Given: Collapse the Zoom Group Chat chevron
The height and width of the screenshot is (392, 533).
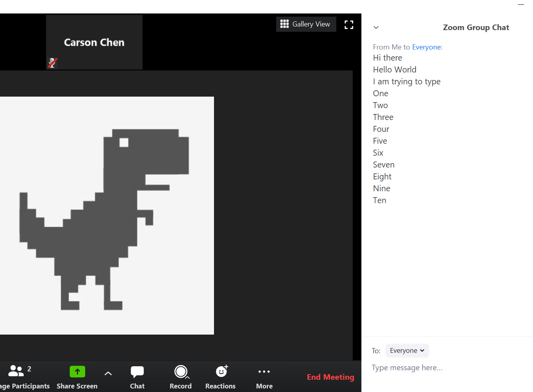Looking at the screenshot, I should tap(376, 27).
